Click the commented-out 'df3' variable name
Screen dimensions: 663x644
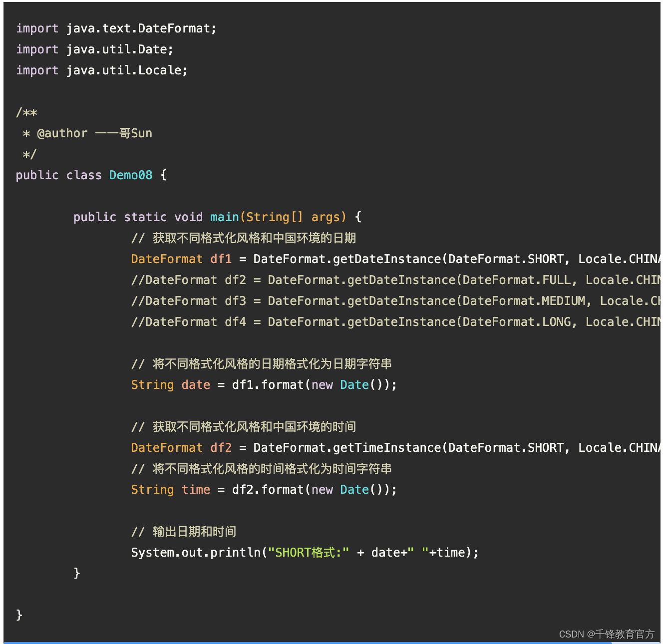click(236, 301)
